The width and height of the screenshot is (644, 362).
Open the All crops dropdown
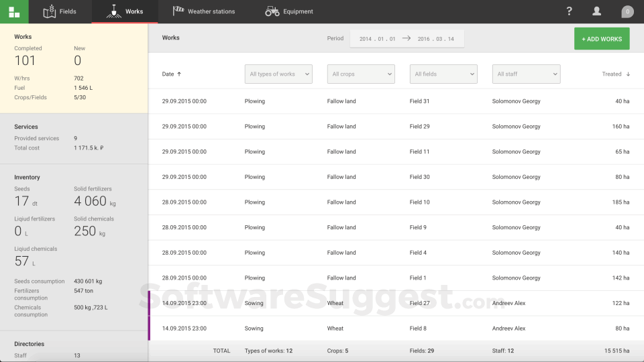click(x=361, y=74)
